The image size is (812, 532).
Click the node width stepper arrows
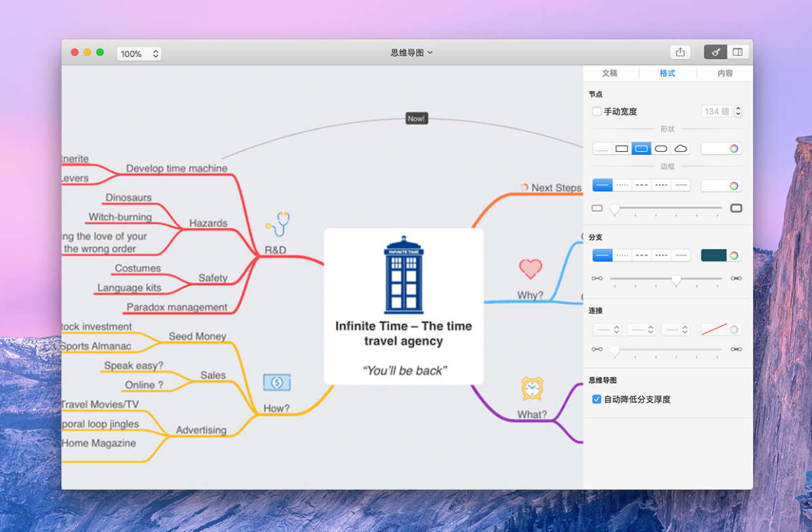point(738,111)
